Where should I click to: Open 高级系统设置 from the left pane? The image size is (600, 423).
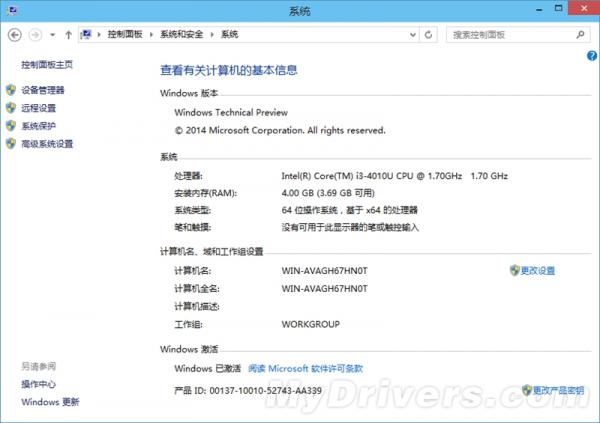tap(47, 144)
